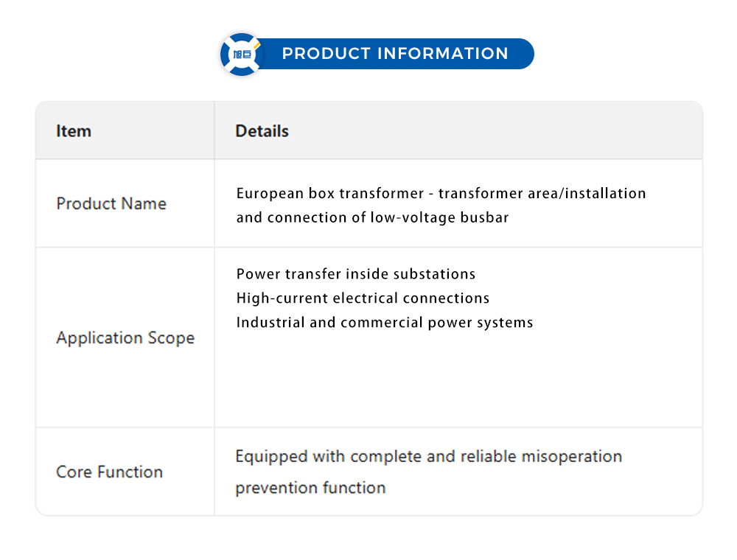
Task: Select the "Item" column header
Action: (74, 131)
